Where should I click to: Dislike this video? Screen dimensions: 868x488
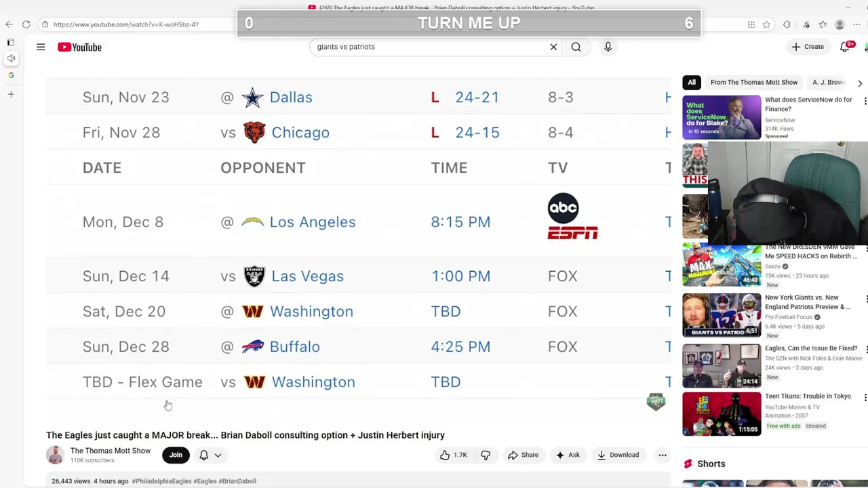point(486,455)
